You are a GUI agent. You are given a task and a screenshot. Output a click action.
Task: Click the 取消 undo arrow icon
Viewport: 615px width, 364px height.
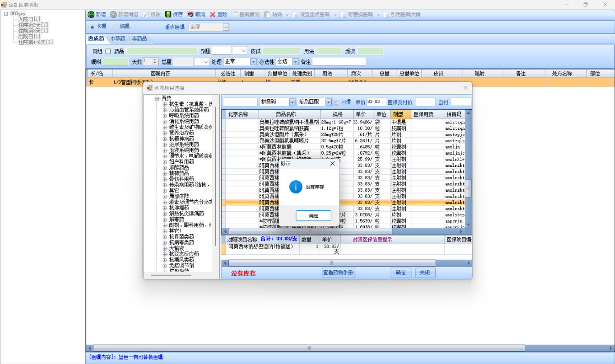point(190,15)
